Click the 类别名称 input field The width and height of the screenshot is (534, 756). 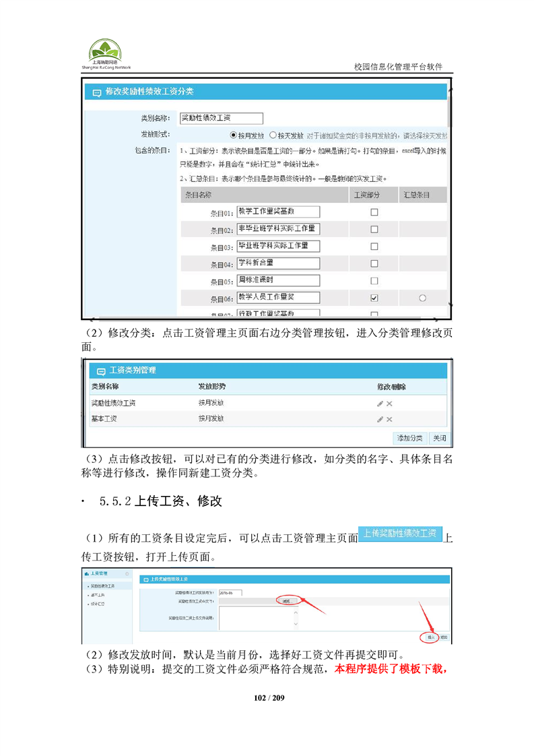pyautogui.click(x=222, y=118)
